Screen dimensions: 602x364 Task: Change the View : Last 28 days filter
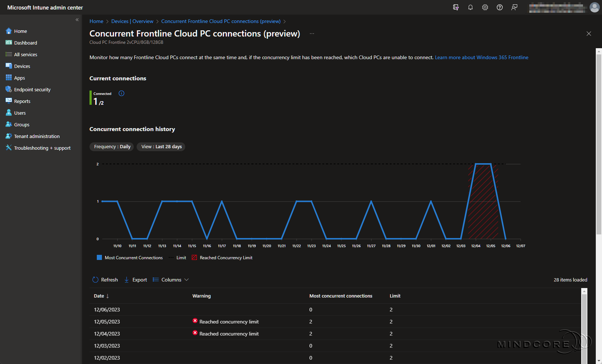pos(161,147)
